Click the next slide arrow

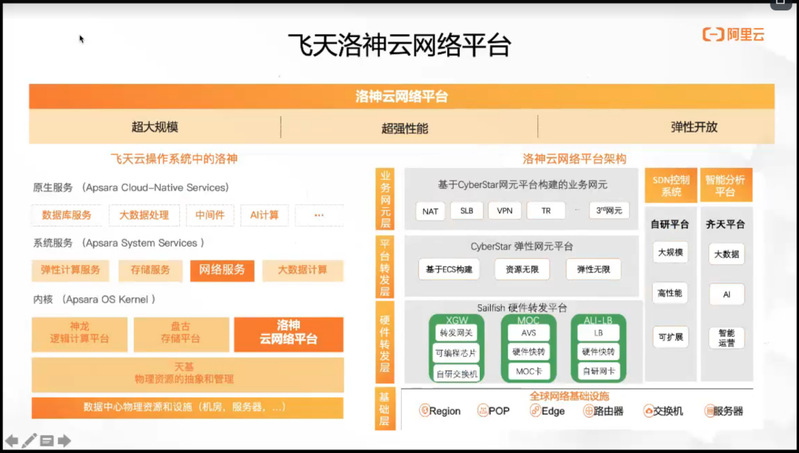coord(64,440)
